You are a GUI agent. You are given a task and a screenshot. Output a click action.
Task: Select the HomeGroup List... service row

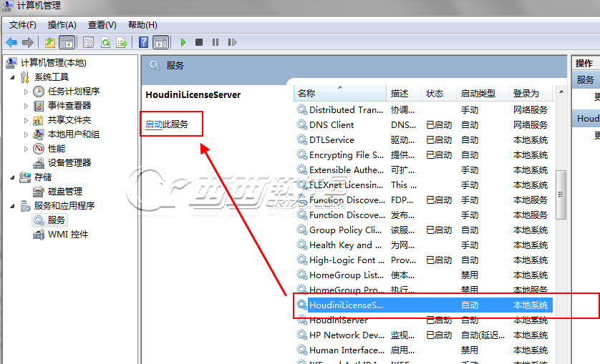tap(424, 275)
